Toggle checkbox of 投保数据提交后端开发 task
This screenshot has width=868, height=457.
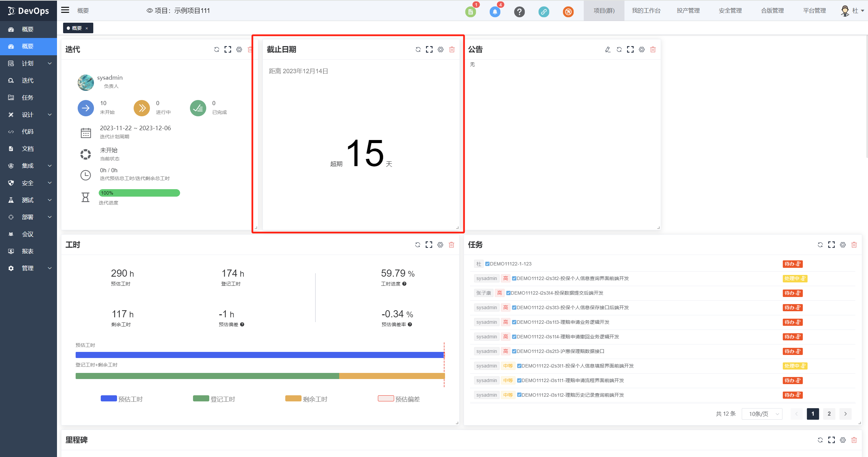[x=508, y=293]
